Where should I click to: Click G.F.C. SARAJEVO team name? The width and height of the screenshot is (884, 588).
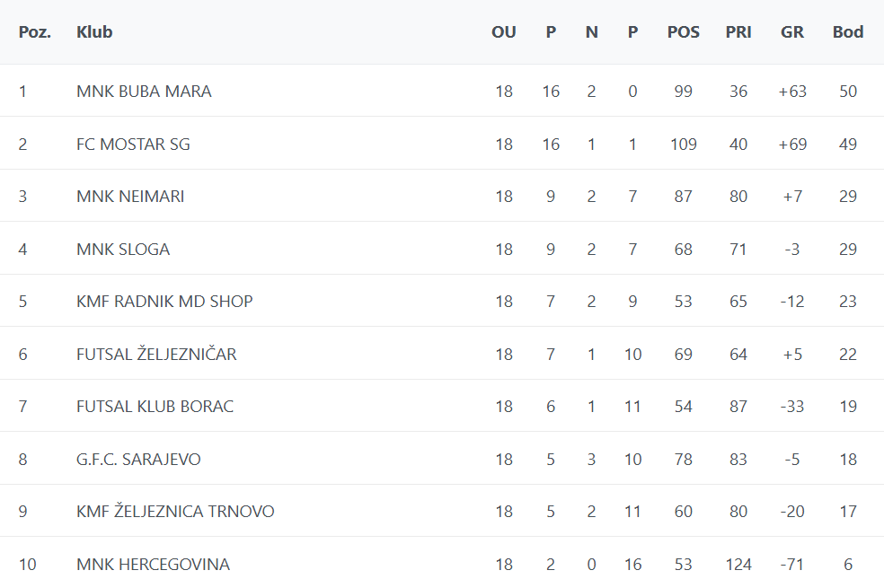coord(138,460)
